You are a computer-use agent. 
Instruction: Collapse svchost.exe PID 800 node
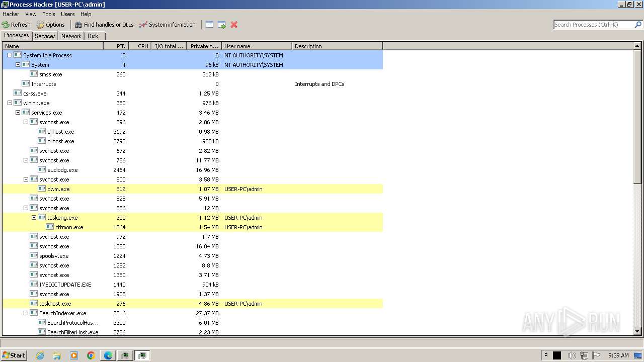point(26,179)
